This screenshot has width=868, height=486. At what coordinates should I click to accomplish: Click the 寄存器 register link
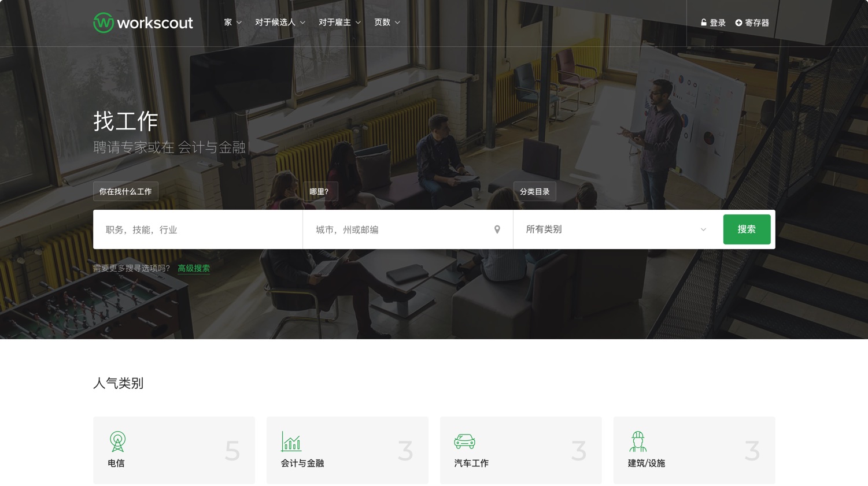click(752, 23)
